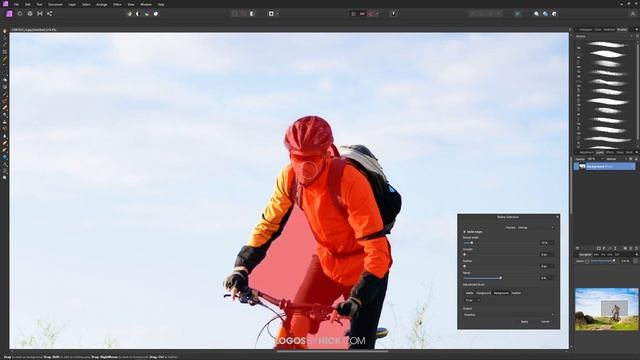Click the Invert Pixel Selection toolbar icon
The height and width of the screenshot is (360, 640).
tap(252, 13)
